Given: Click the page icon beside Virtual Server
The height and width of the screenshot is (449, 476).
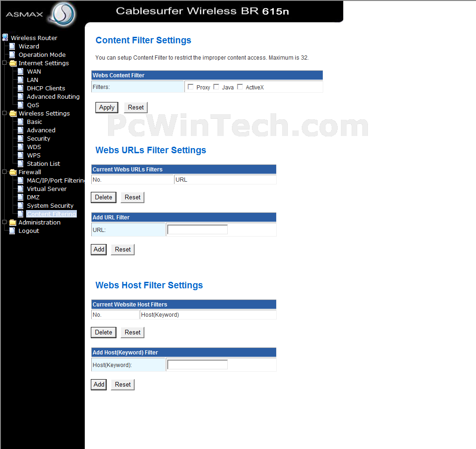Looking at the screenshot, I should (x=20, y=189).
